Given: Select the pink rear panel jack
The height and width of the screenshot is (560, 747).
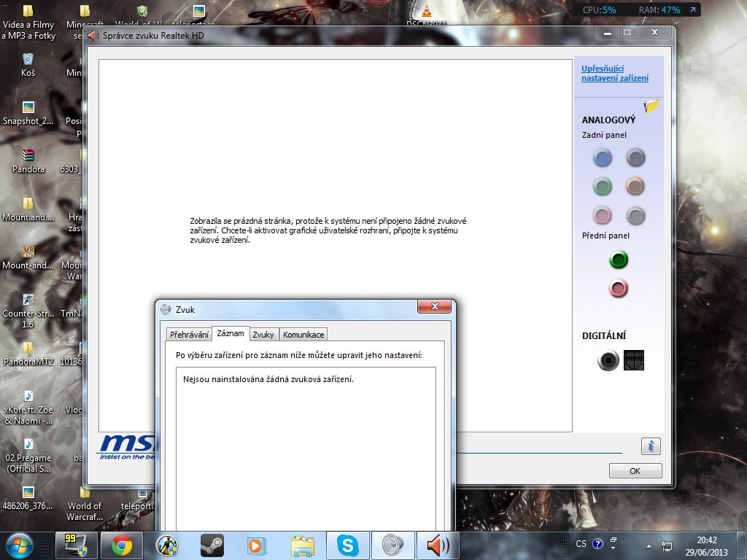Looking at the screenshot, I should click(x=603, y=215).
